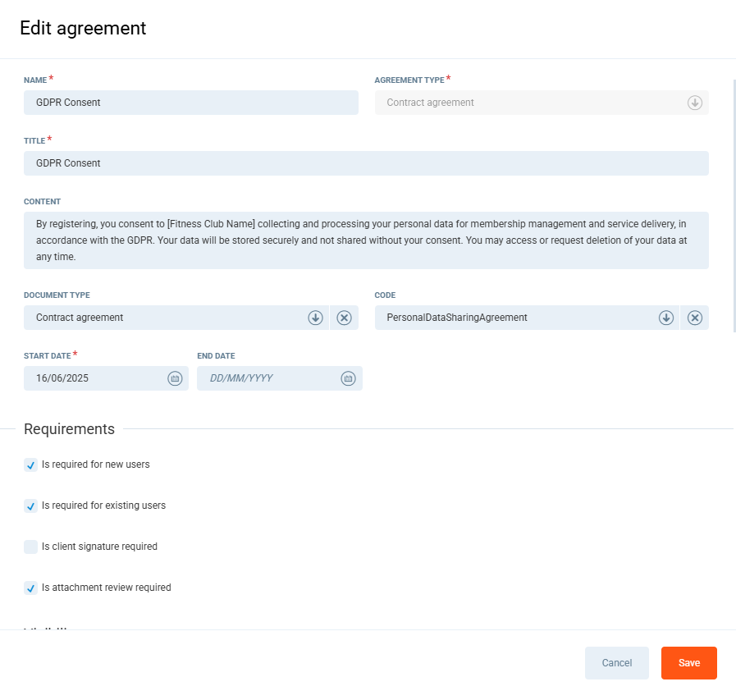Click the vertical scrollbar on the right
The height and width of the screenshot is (700, 736).
[734, 205]
